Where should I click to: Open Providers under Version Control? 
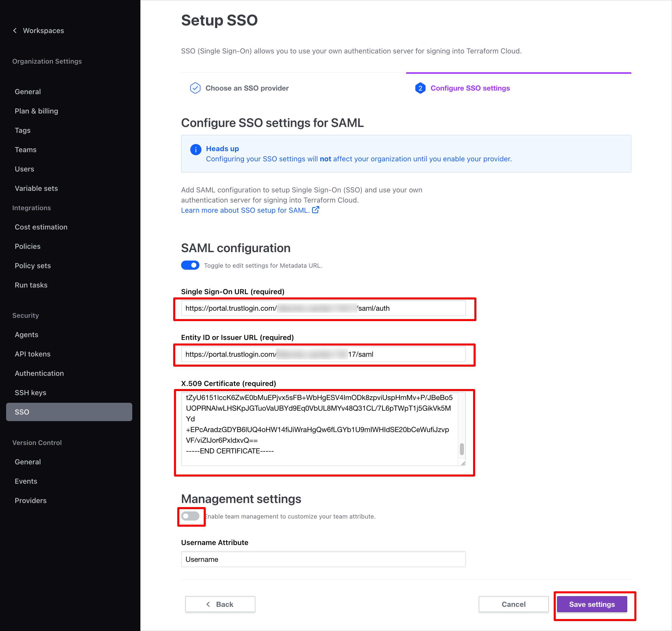click(31, 500)
